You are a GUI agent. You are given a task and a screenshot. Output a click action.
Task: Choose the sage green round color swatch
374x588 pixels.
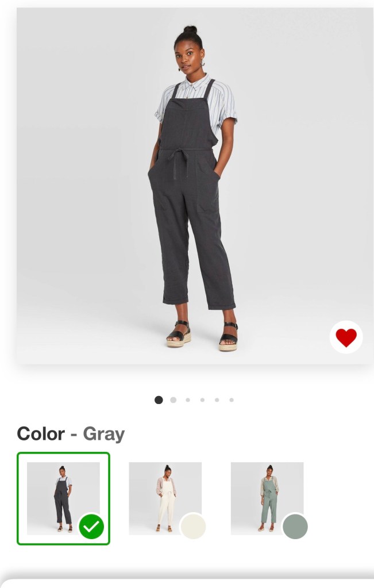tap(295, 526)
